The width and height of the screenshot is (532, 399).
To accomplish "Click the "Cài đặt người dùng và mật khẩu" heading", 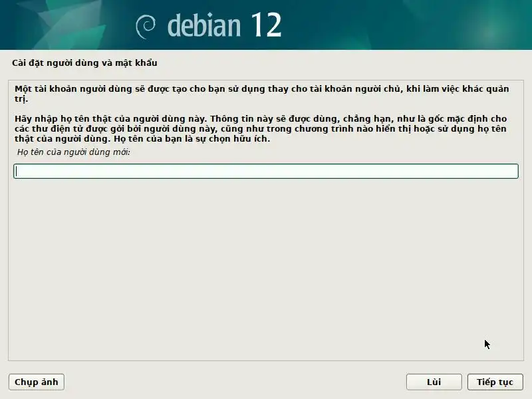I will (x=84, y=63).
